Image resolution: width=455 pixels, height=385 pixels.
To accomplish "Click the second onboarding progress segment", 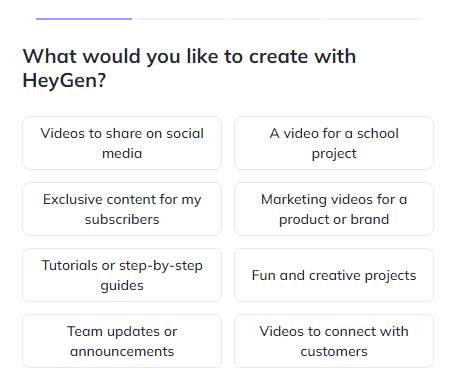I will pos(182,19).
